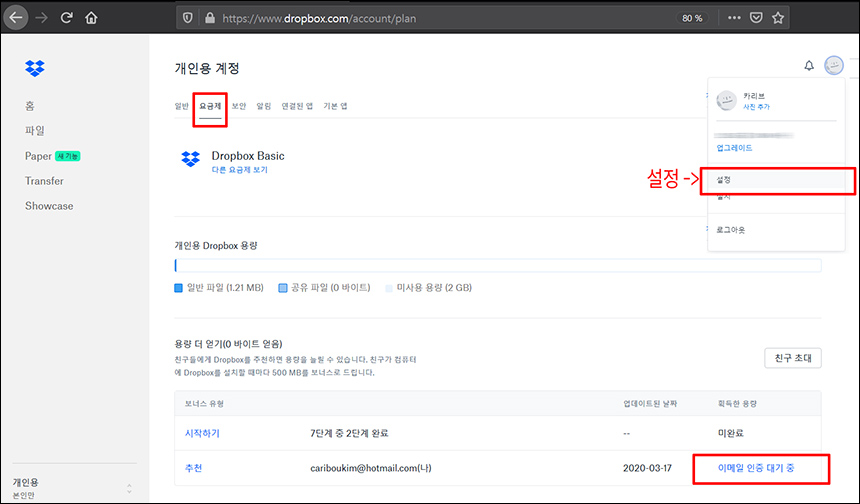Viewport: 860px width, 504px height.
Task: Bookmark this page with the star icon
Action: pos(778,18)
